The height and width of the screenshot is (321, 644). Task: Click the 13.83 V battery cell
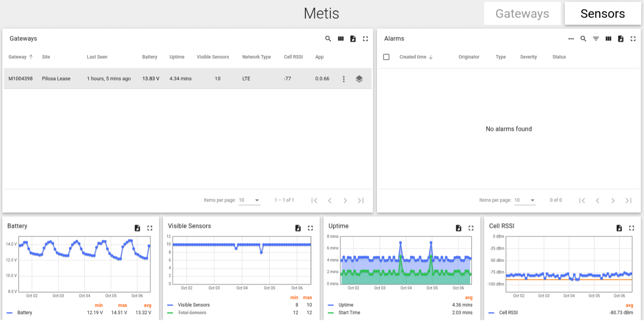(x=151, y=79)
